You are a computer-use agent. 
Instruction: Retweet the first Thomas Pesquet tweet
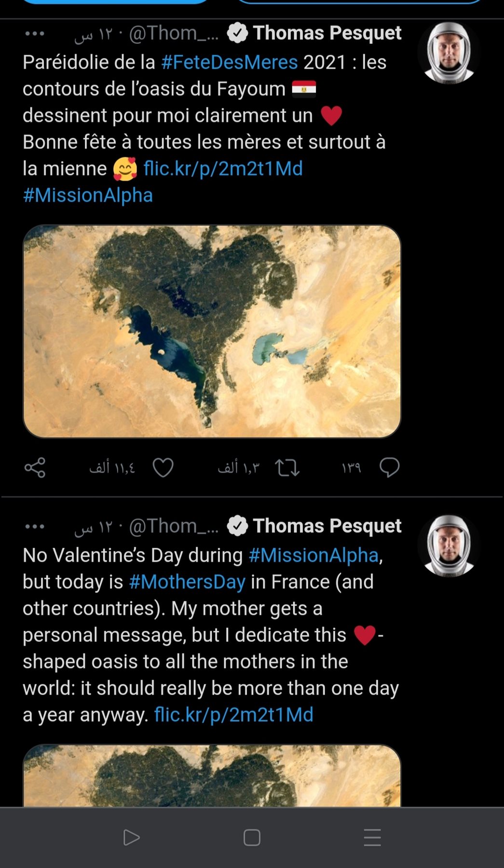(x=287, y=467)
